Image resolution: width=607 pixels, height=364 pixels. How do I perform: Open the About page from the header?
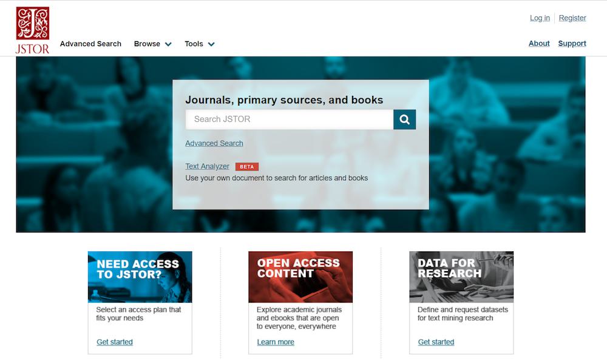click(538, 43)
